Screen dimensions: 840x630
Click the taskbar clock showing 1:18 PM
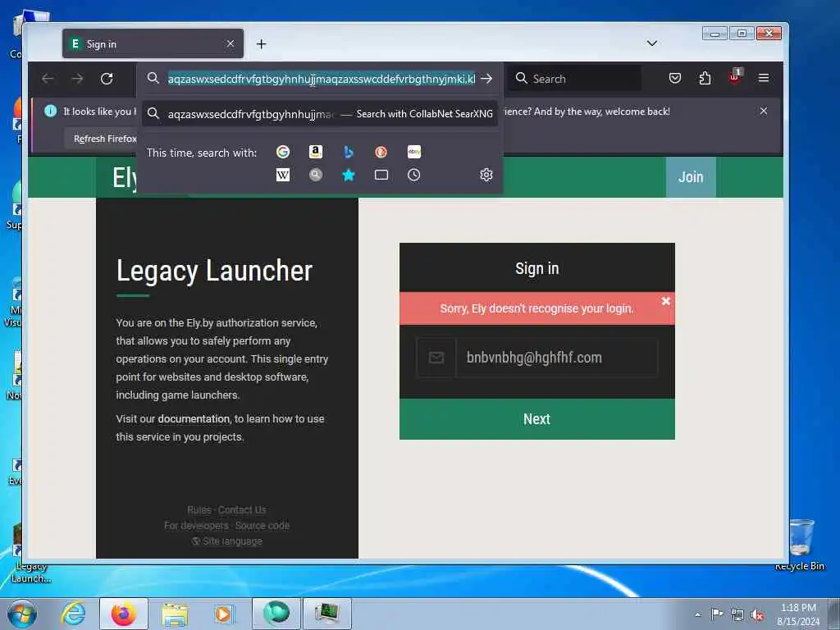point(798,614)
